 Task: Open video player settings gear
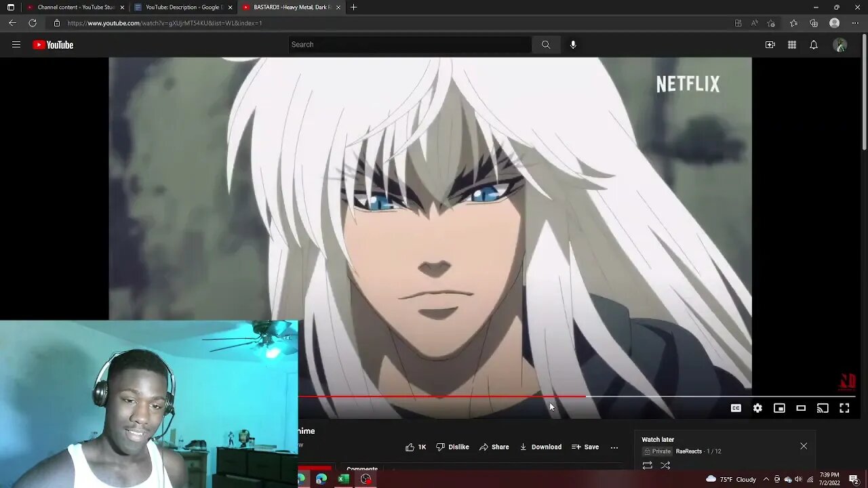pyautogui.click(x=757, y=408)
